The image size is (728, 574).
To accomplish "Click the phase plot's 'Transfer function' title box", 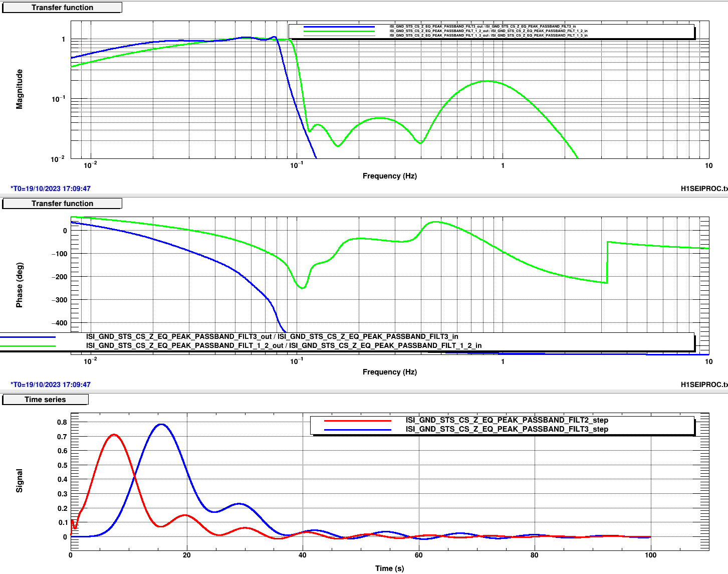I will click(62, 204).
